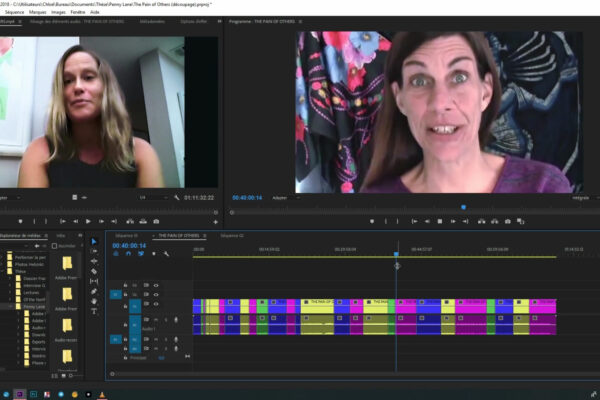The image size is (600, 400).
Task: Toggle eye visibility on top video track
Action: (x=156, y=285)
